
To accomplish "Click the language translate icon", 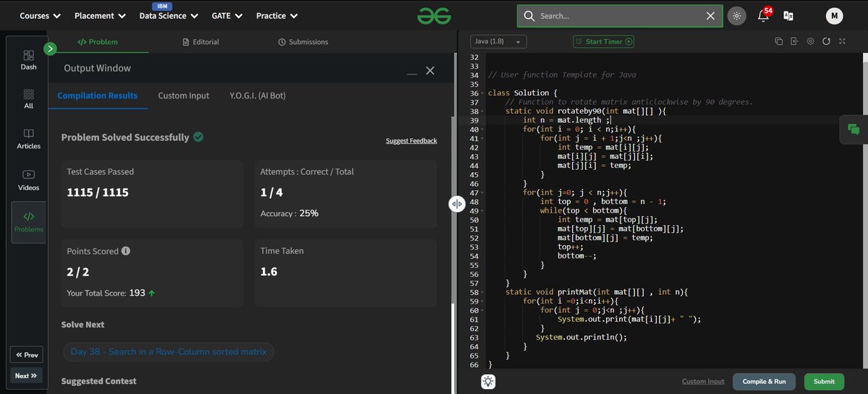I will 788,16.
